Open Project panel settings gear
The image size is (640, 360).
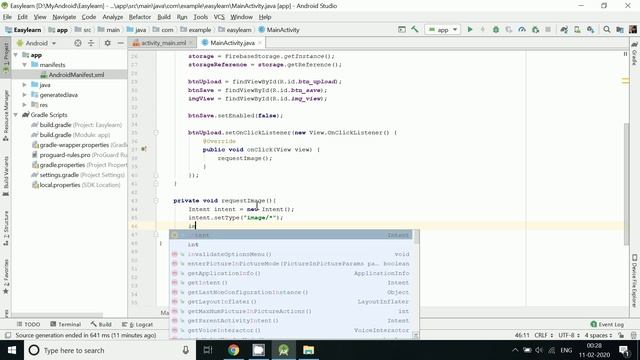tap(107, 43)
